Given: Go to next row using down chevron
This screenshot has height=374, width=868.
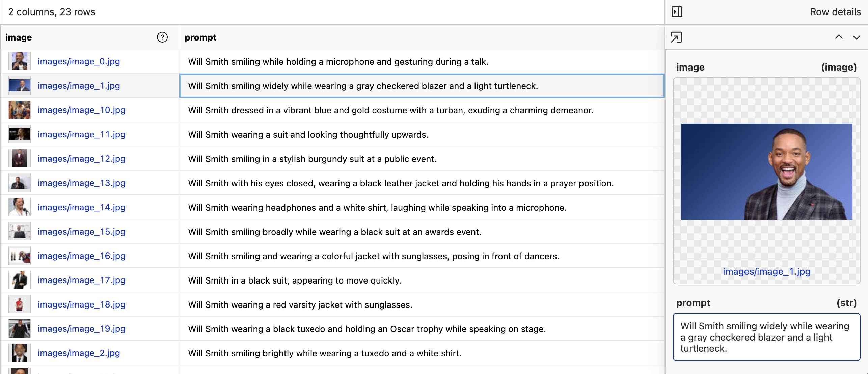Looking at the screenshot, I should pyautogui.click(x=856, y=37).
